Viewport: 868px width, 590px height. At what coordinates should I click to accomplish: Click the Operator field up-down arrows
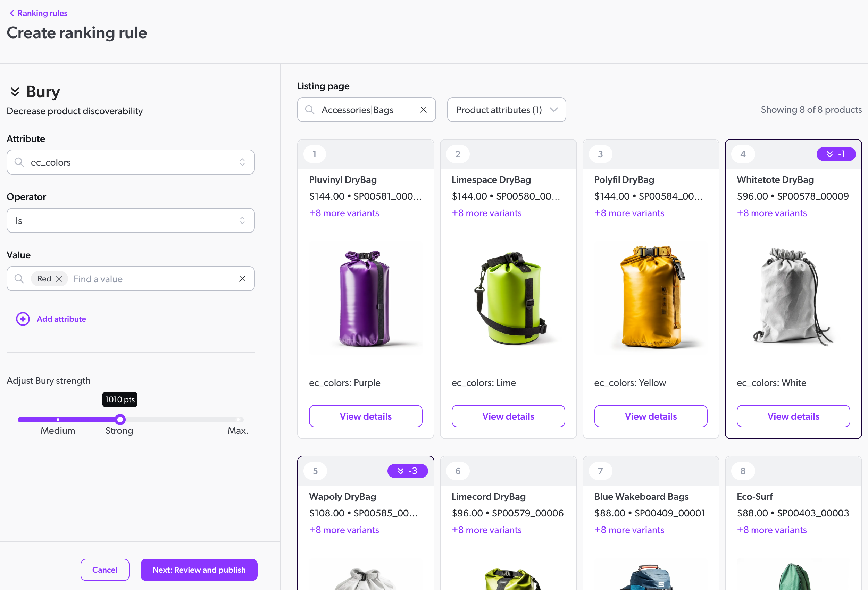coord(242,220)
